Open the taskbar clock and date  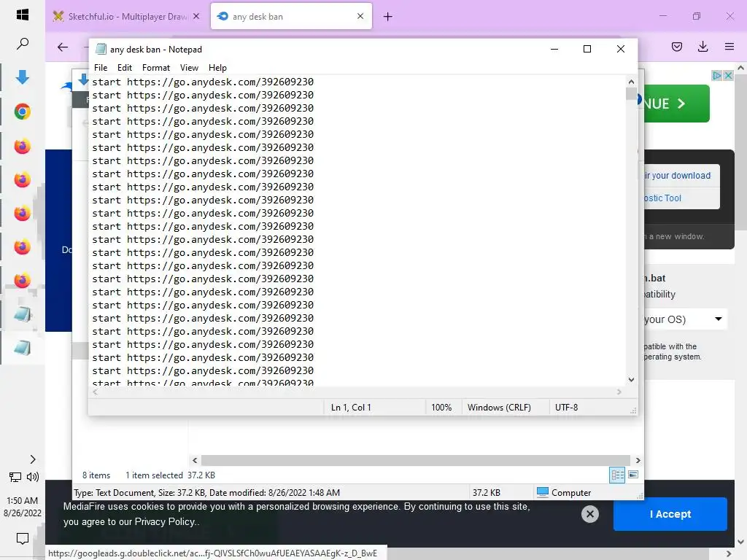pos(23,507)
